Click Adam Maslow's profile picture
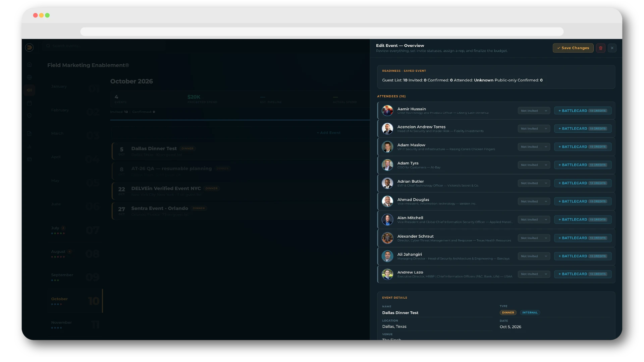The height and width of the screenshot is (362, 644). click(x=387, y=147)
